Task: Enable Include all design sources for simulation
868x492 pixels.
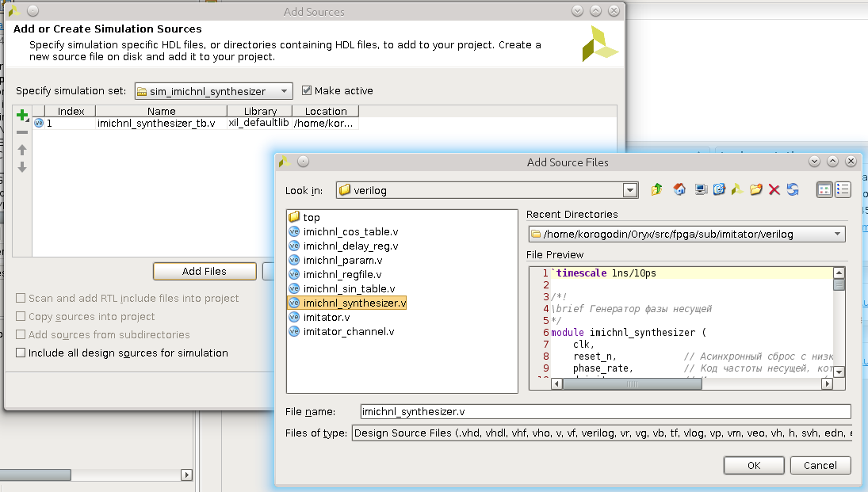Action: pyautogui.click(x=21, y=353)
